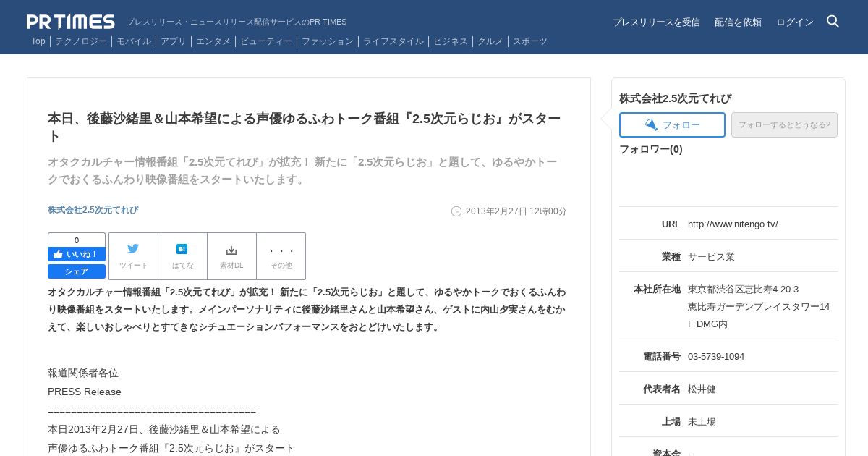Open the search magnifier icon
868x456 pixels.
[x=833, y=21]
